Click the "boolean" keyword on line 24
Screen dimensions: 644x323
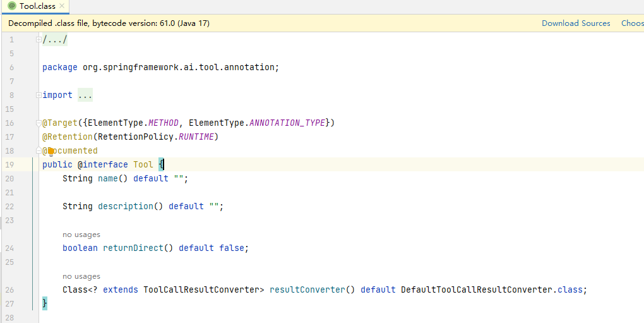point(80,248)
